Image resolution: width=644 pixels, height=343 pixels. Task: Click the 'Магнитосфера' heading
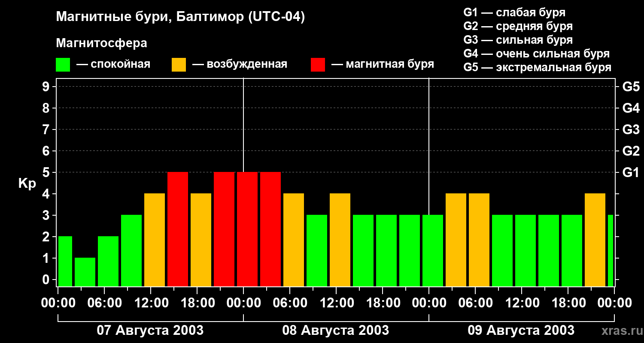(x=101, y=43)
